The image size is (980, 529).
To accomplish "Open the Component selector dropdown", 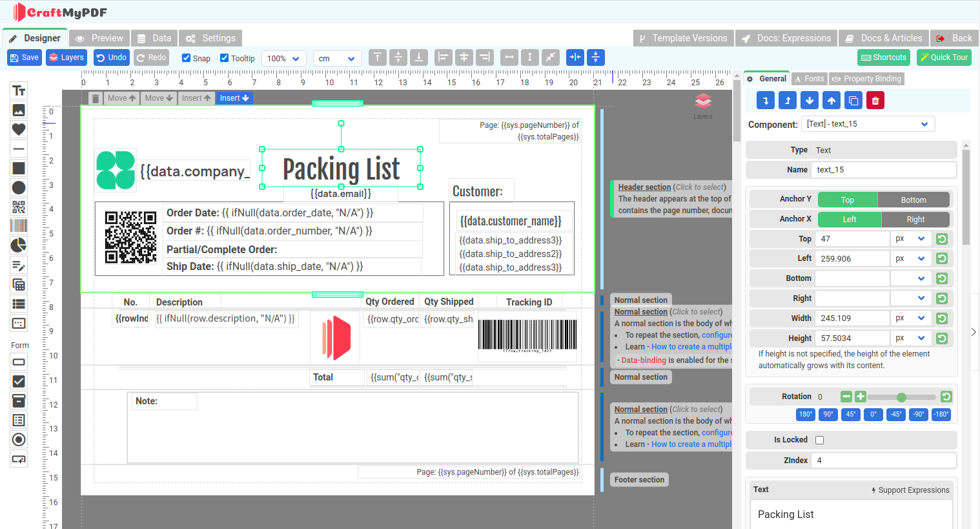I will pos(868,123).
